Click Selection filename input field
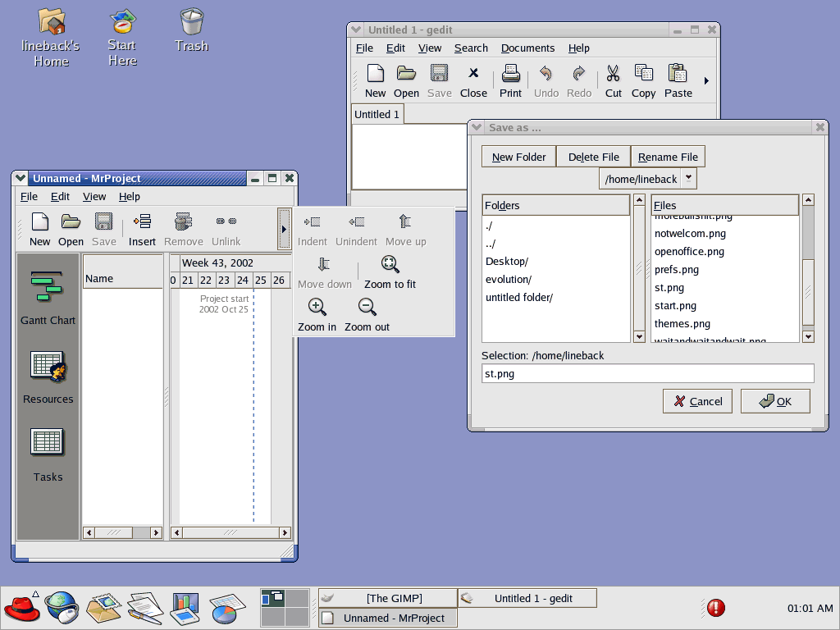Image resolution: width=840 pixels, height=630 pixels. coord(648,374)
